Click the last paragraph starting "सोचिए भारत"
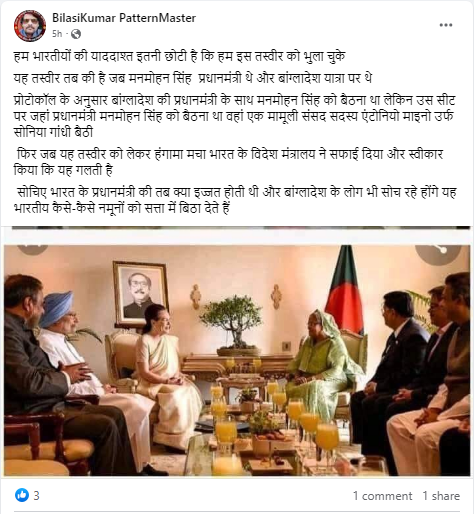Image resolution: width=474 pixels, height=514 pixels. pyautogui.click(x=235, y=200)
